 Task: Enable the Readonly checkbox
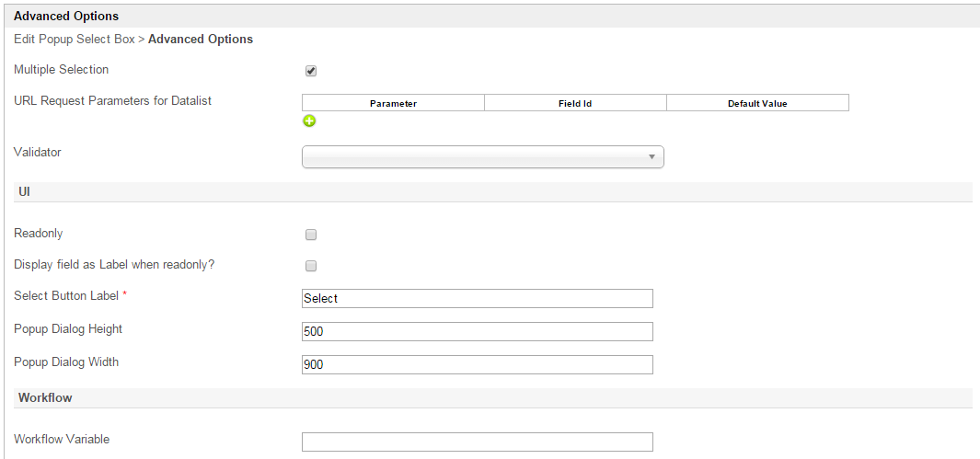[311, 235]
